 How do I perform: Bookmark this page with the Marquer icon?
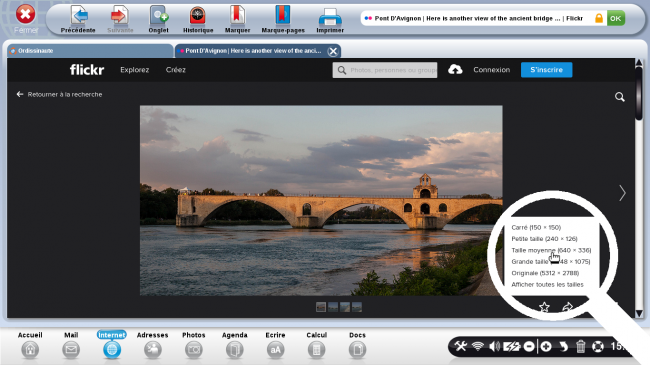click(x=237, y=16)
